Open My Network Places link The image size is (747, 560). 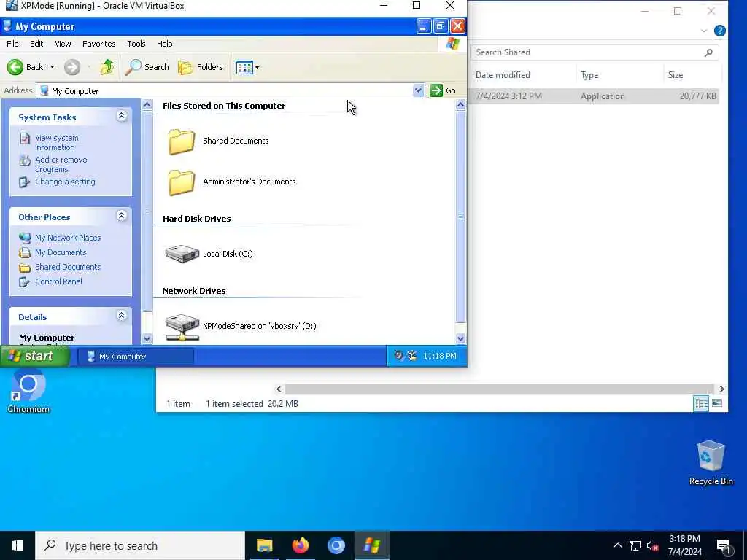coord(68,238)
